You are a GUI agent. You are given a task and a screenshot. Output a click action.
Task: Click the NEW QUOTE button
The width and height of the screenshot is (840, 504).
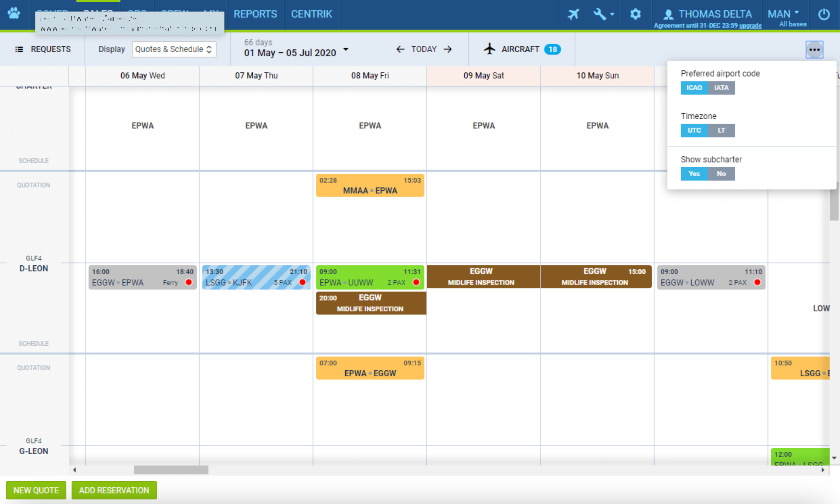(x=36, y=490)
